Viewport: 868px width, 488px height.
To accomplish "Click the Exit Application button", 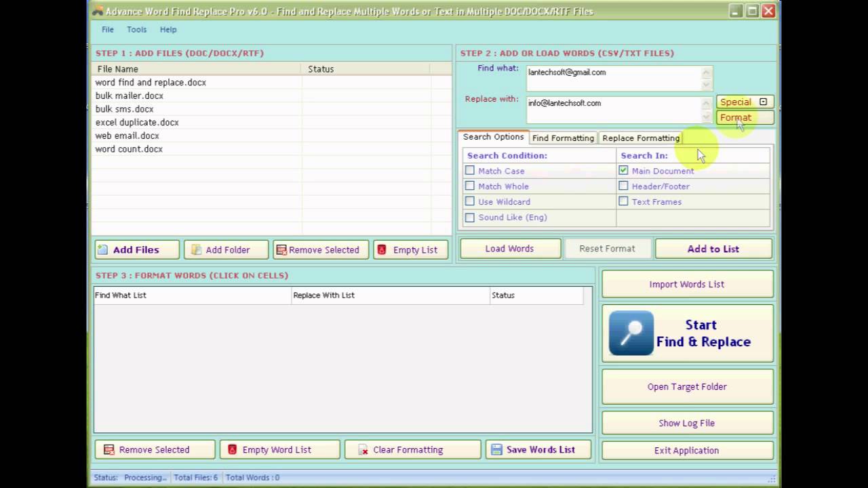I will click(x=687, y=450).
